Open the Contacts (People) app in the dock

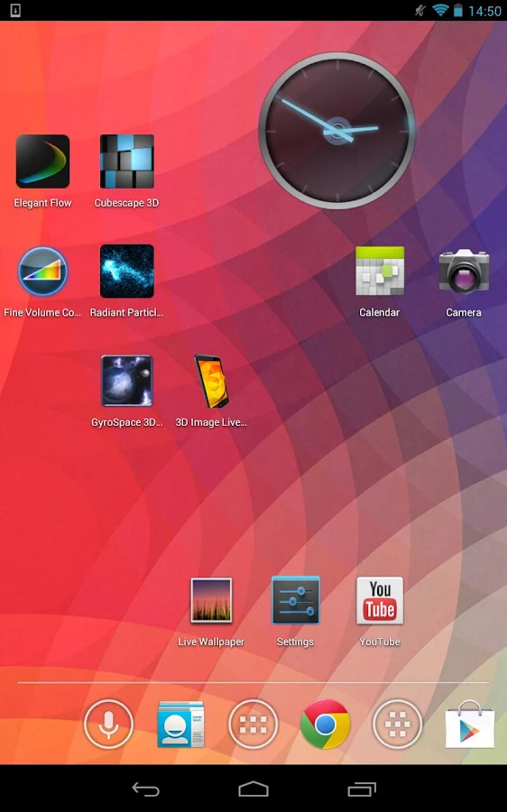tap(180, 724)
